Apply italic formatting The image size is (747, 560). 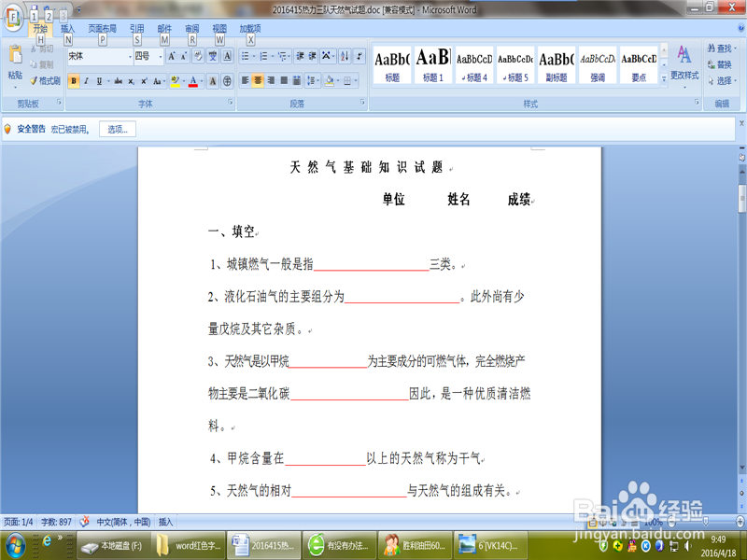point(86,80)
